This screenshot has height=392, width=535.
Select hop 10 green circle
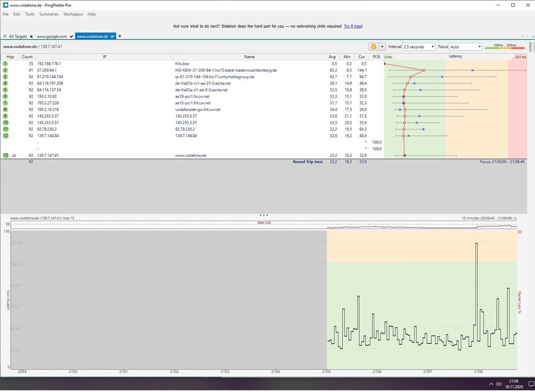[x=5, y=123]
